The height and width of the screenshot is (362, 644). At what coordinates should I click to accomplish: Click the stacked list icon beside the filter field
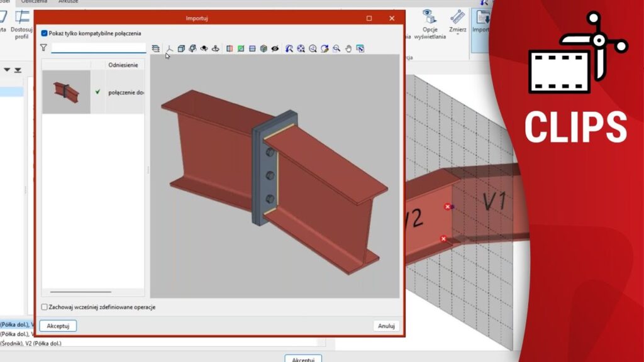coord(156,48)
